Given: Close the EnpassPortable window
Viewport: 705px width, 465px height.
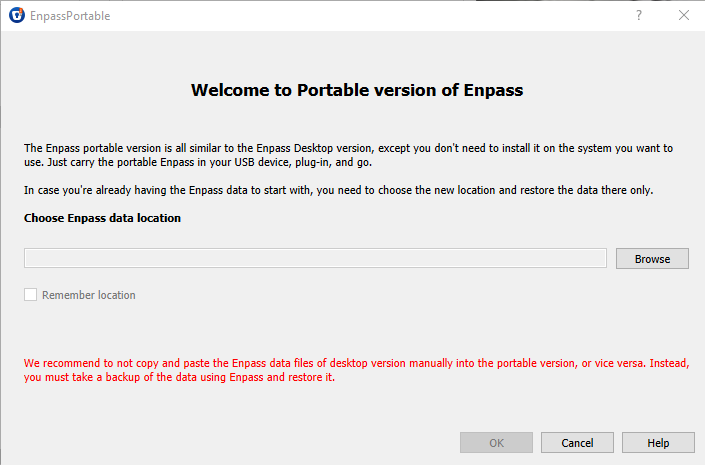Looking at the screenshot, I should (x=684, y=16).
